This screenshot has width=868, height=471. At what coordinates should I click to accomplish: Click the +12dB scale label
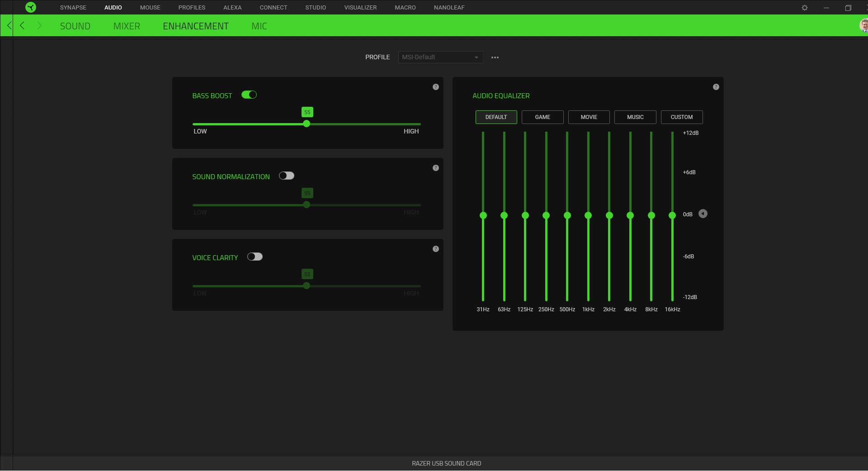691,133
